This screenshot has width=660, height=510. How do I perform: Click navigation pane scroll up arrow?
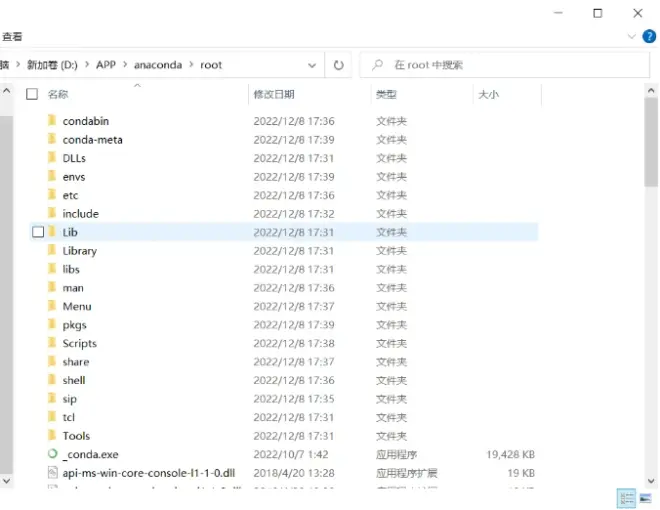click(6, 90)
